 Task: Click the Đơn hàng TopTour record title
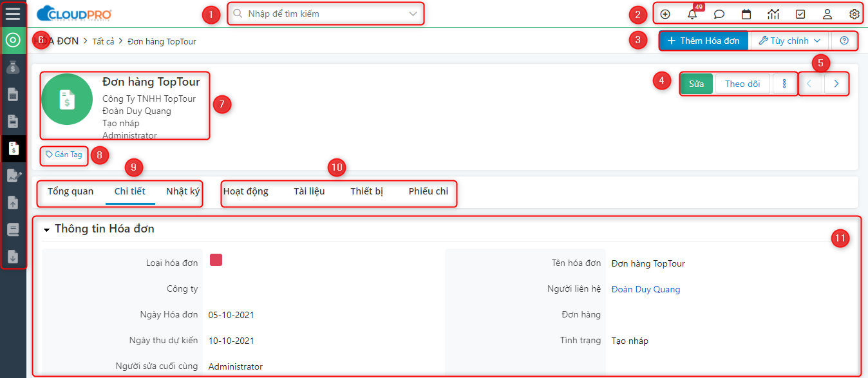coord(151,82)
